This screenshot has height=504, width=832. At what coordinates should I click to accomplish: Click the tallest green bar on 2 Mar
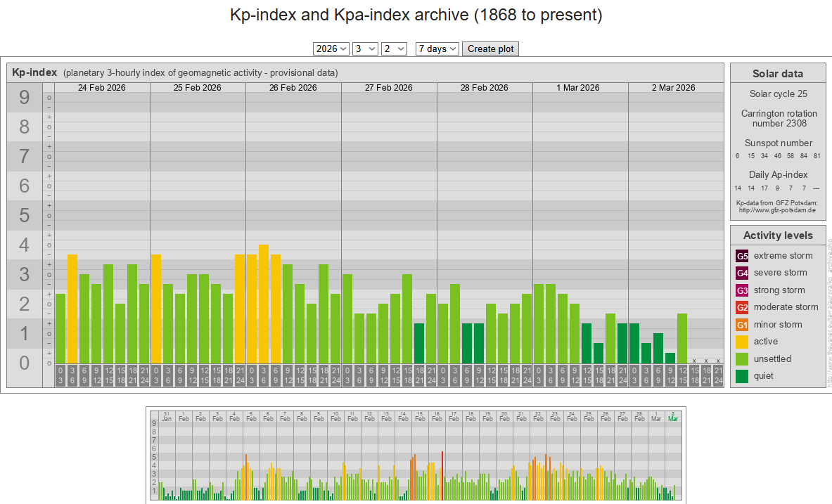[x=682, y=338]
